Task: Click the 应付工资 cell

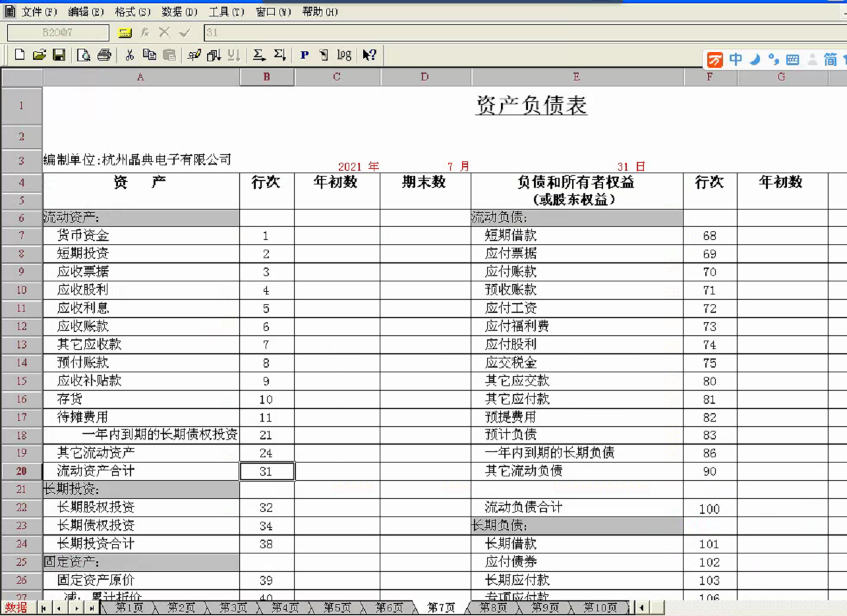Action: (x=577, y=308)
